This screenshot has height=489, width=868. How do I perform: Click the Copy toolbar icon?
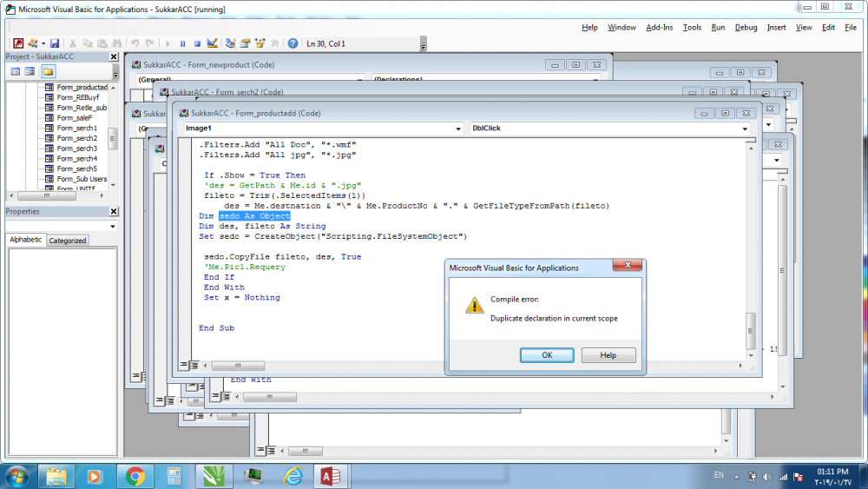[x=87, y=43]
